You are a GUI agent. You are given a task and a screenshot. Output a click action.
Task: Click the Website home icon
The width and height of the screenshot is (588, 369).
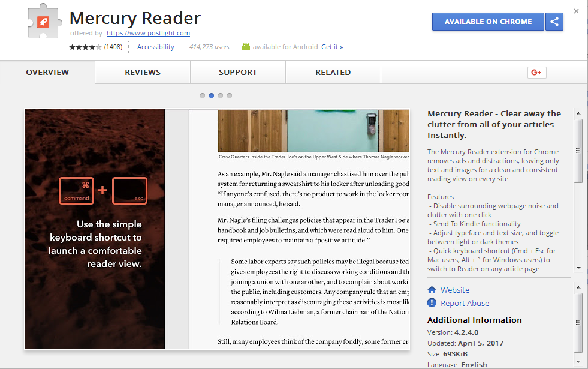click(x=432, y=290)
